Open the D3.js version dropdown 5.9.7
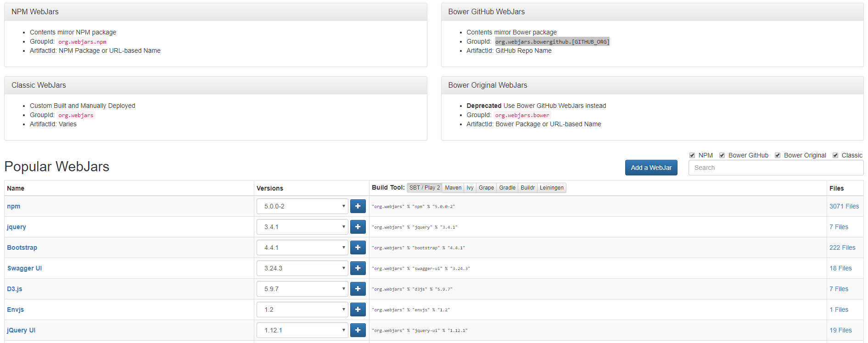 click(x=302, y=289)
